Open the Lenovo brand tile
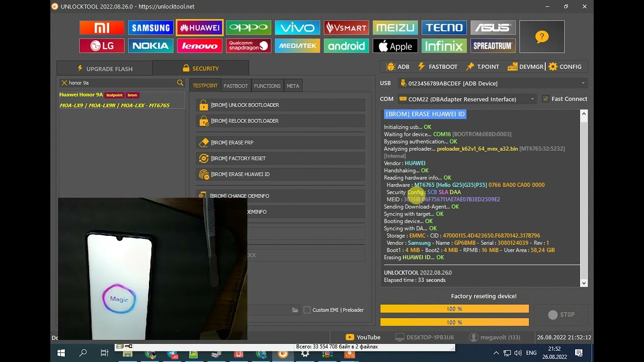 coord(200,46)
